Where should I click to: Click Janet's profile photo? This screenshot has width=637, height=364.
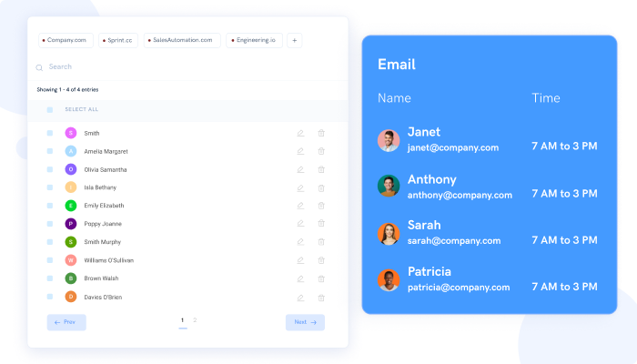click(x=389, y=140)
